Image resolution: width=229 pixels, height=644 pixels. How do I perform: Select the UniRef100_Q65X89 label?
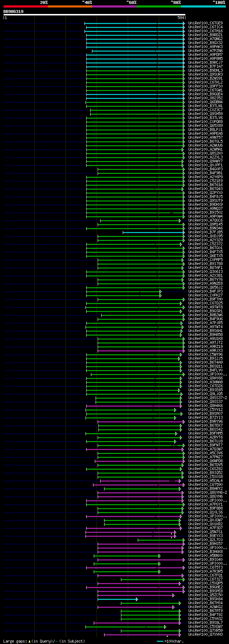205,126
